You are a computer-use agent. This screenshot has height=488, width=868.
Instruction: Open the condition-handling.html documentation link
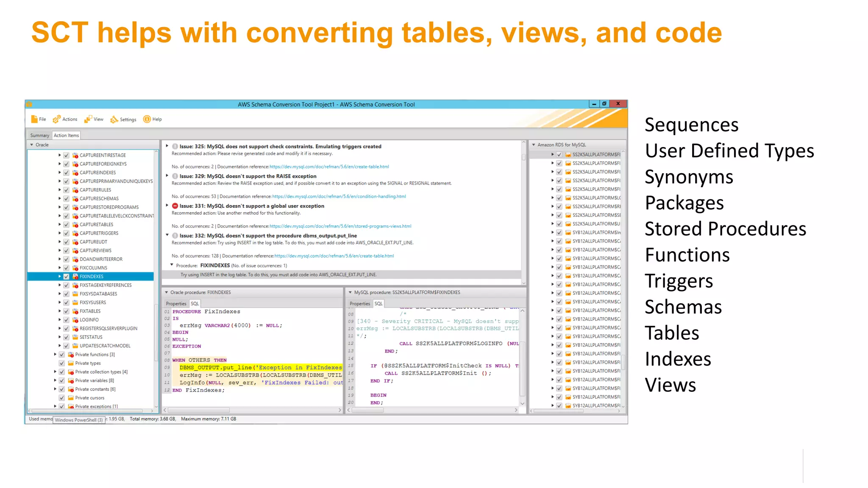tap(339, 197)
